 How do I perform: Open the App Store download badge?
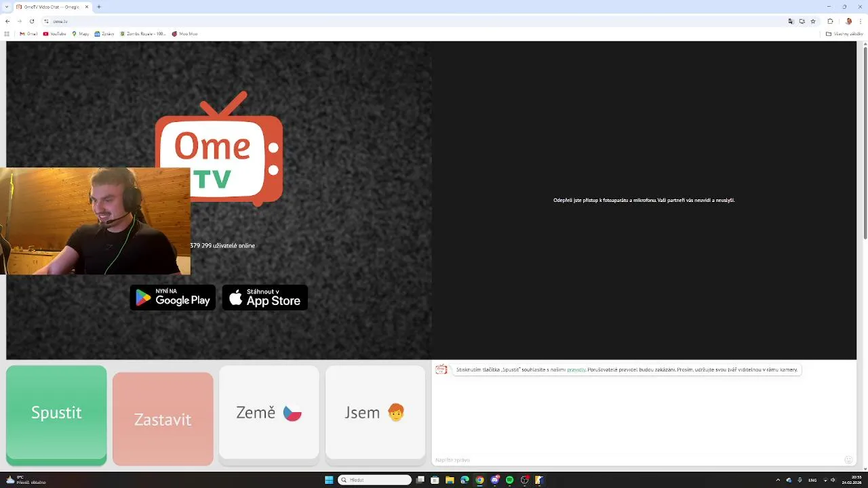click(265, 298)
